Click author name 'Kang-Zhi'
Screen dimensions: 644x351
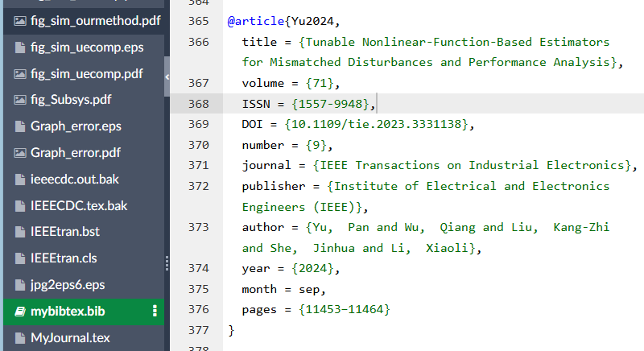click(581, 228)
